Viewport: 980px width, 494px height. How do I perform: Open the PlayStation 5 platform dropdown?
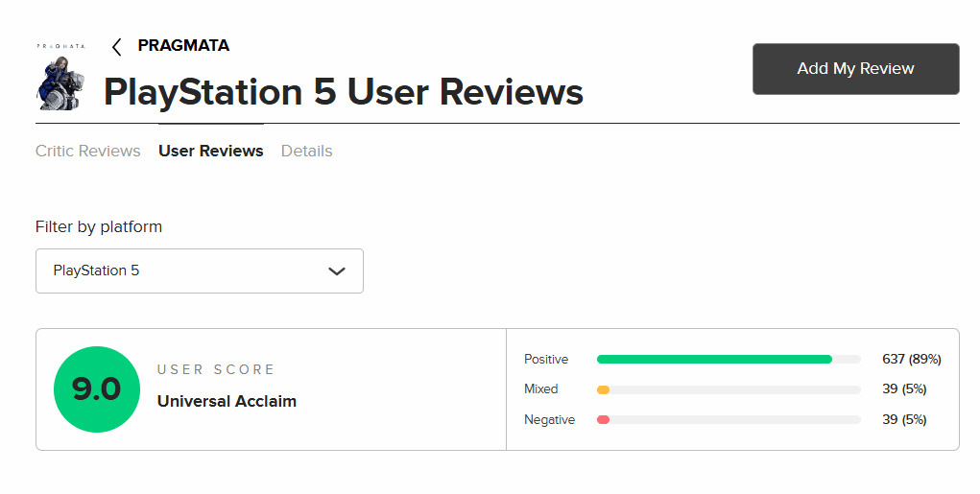point(199,271)
